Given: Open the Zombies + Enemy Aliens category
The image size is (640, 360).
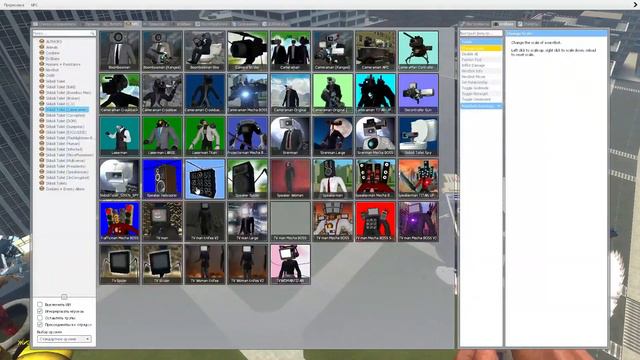Looking at the screenshot, I should (65, 189).
